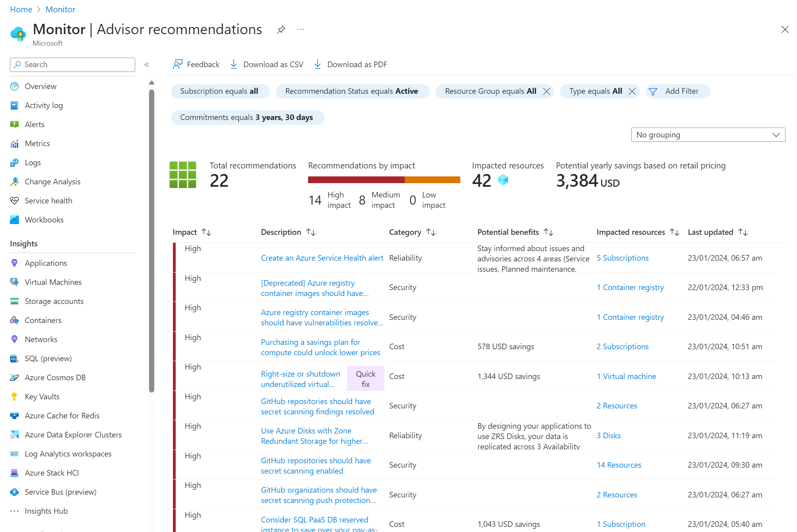Go to Home breadcrumb

coord(21,10)
